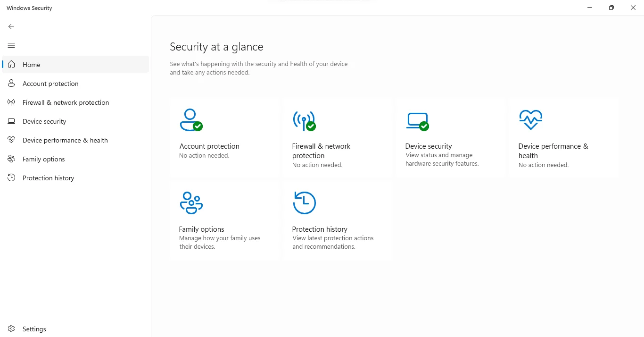Screen dimensions: 644x337
Task: Click the large Account protection tile icon
Action: click(x=191, y=120)
